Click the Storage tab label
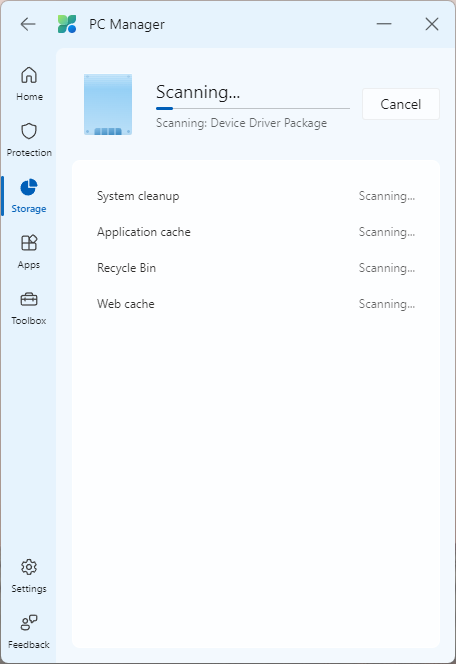456x664 pixels. 29,209
